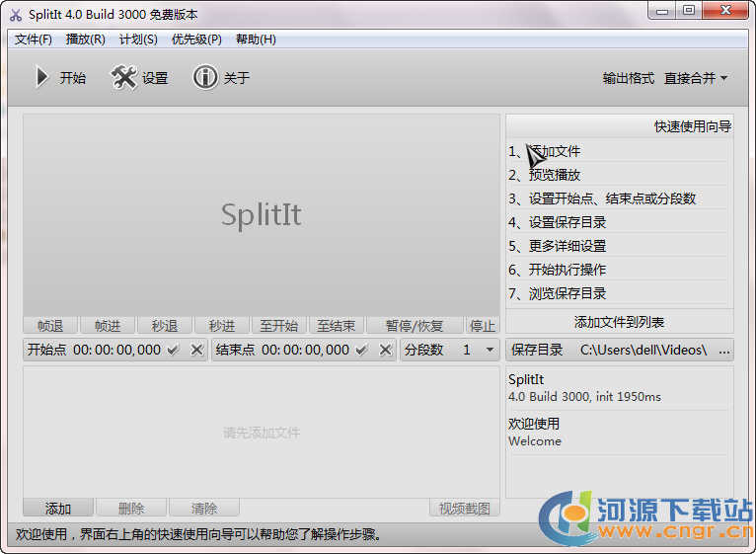Browse save directory with ellipsis button
This screenshot has width=756, height=554.
(724, 350)
